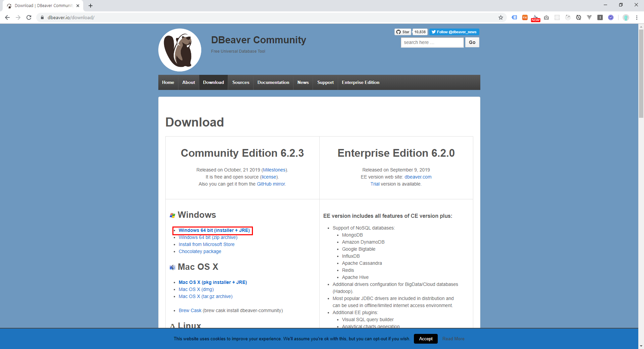Open the Chrome three-dot menu

[637, 17]
